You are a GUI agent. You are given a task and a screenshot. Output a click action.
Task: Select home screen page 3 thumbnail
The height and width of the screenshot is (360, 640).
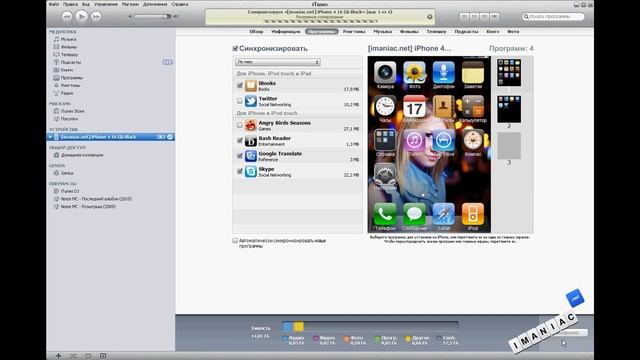coord(509,146)
